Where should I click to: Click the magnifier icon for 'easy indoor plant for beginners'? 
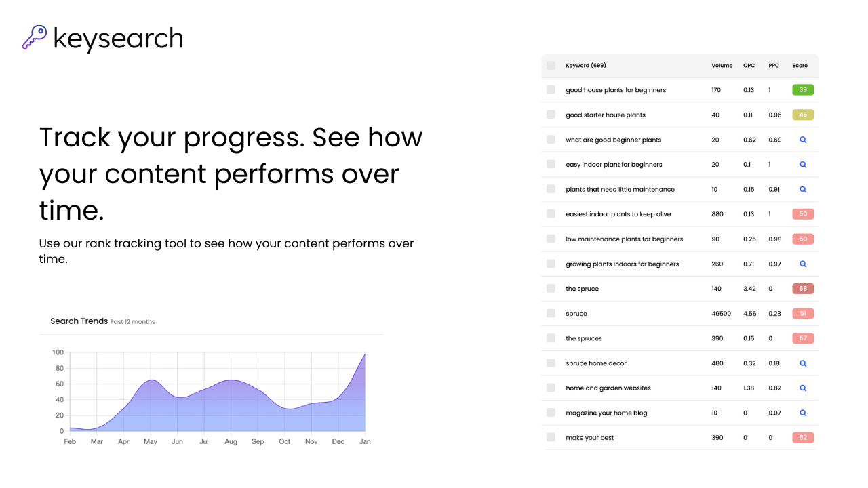pyautogui.click(x=803, y=164)
